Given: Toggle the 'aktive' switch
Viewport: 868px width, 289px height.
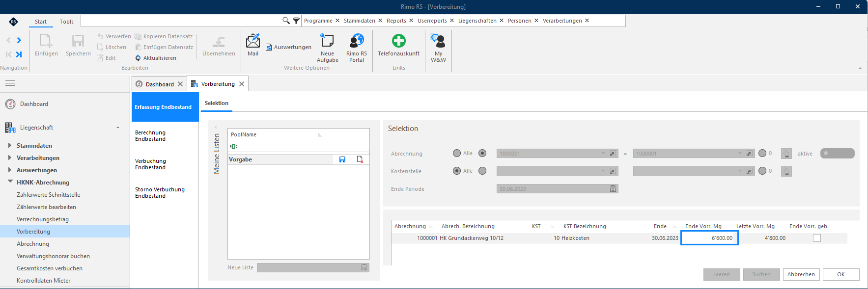Looking at the screenshot, I should click(x=838, y=154).
